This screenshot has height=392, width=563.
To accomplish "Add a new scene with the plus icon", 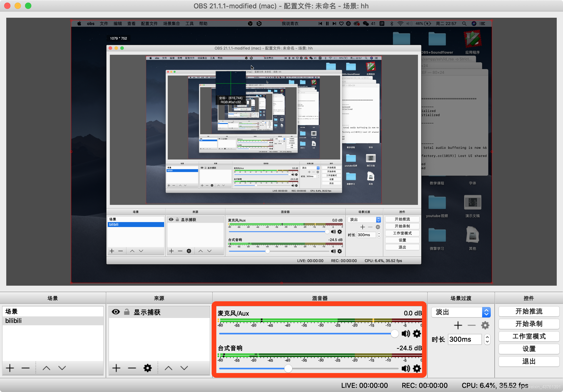I will [x=10, y=368].
